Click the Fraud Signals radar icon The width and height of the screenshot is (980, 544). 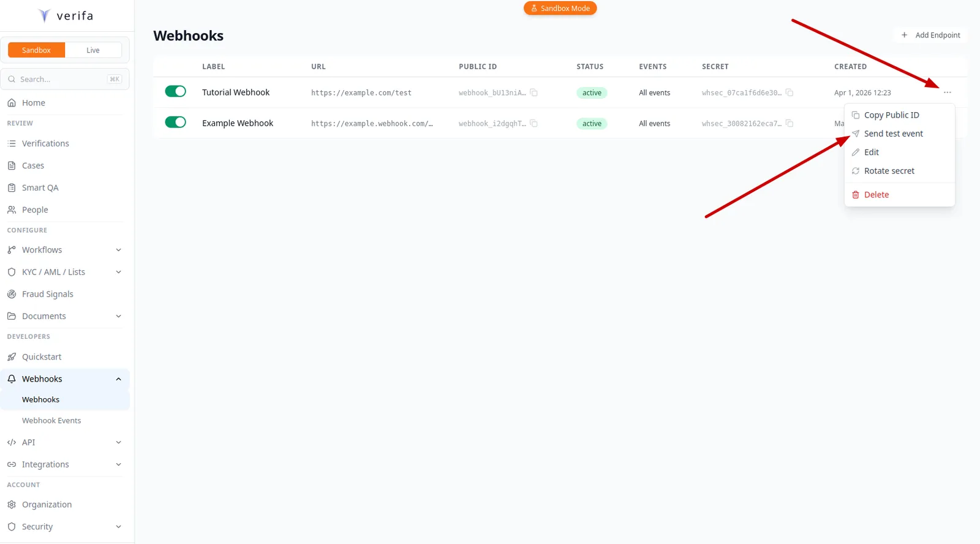(x=12, y=294)
